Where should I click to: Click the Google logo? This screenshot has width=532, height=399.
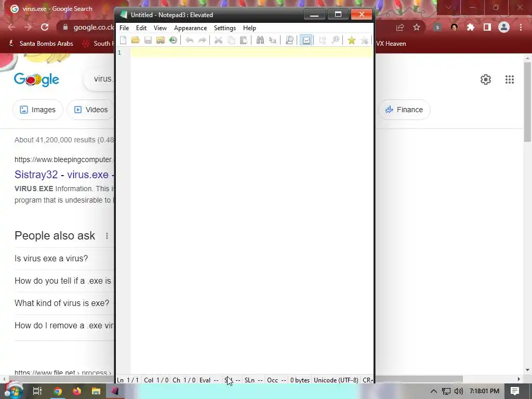(37, 79)
